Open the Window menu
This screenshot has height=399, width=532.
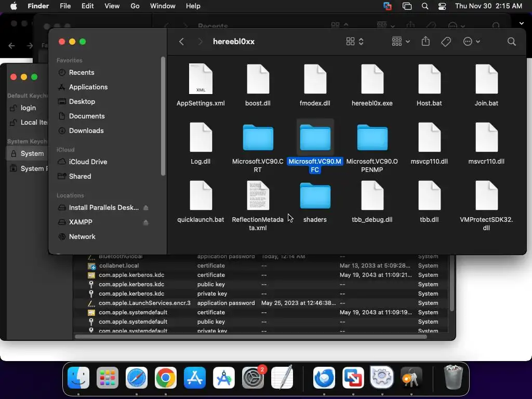click(x=163, y=6)
